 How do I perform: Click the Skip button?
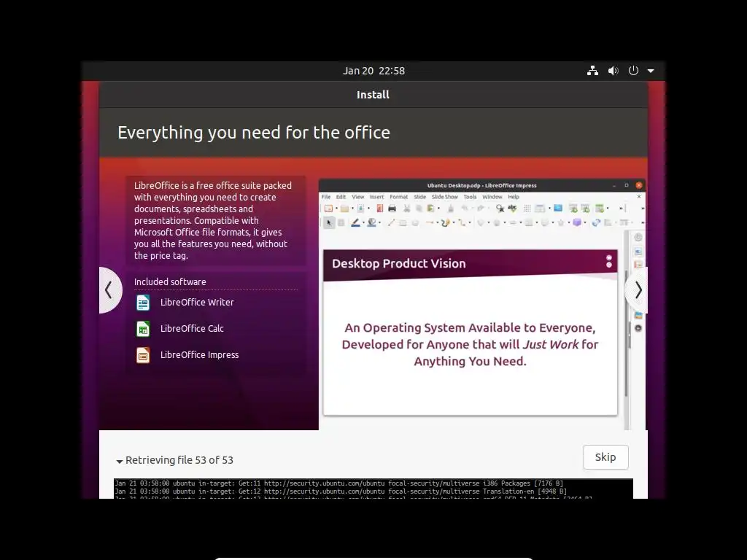(605, 457)
